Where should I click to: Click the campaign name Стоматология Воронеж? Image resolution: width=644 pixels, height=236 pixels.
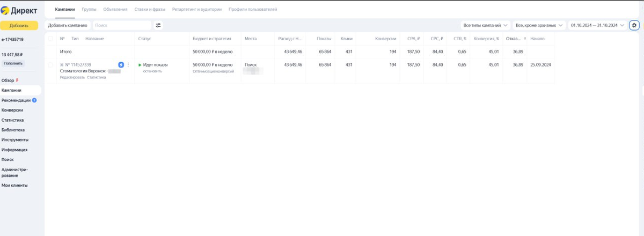tap(83, 71)
